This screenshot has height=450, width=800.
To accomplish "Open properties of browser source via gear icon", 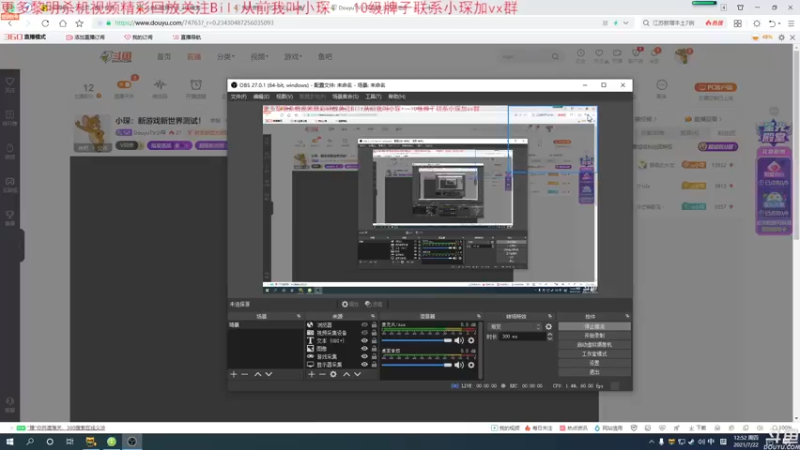I will (351, 304).
